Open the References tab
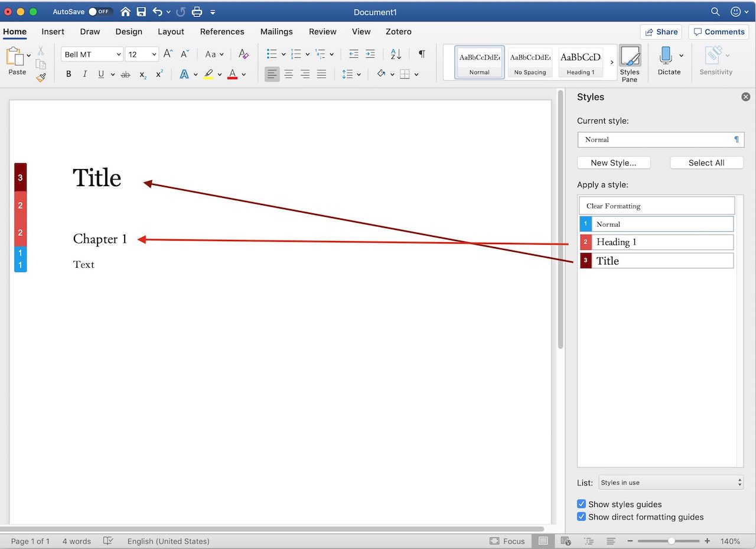This screenshot has height=549, width=756. pyautogui.click(x=222, y=31)
